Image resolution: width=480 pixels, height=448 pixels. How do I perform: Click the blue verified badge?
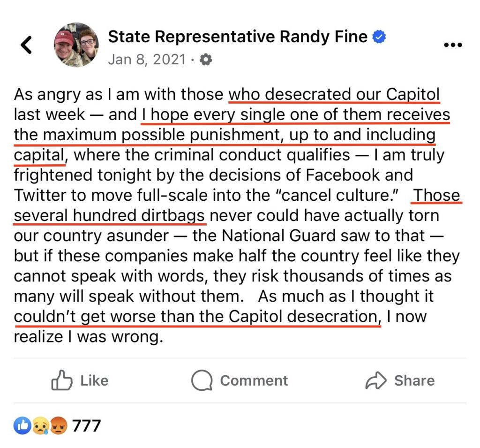click(x=379, y=37)
